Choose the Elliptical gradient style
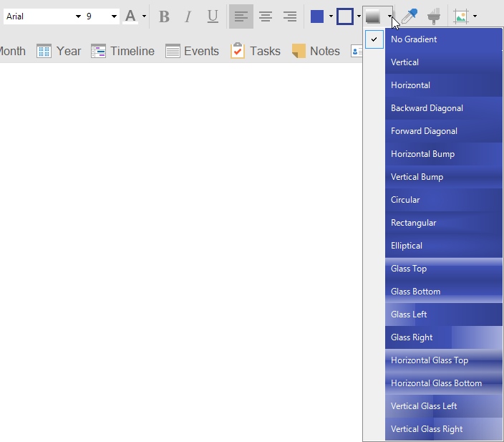The image size is (504, 442). [444, 246]
